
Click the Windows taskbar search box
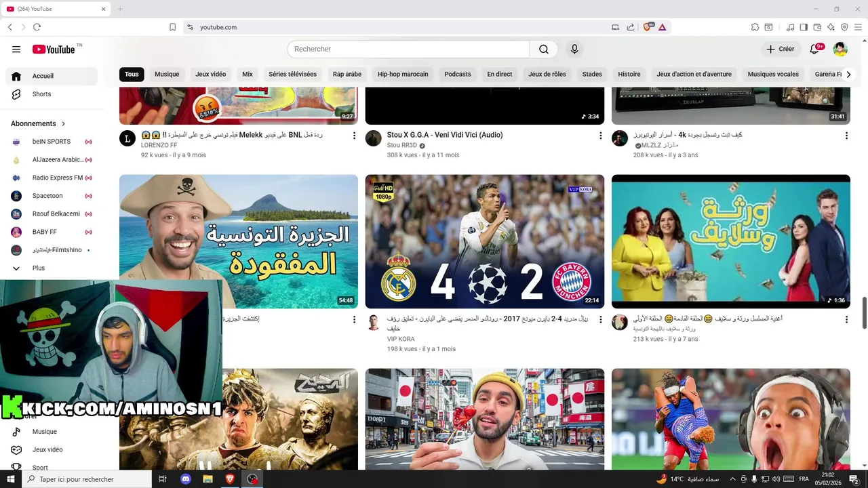coord(87,479)
